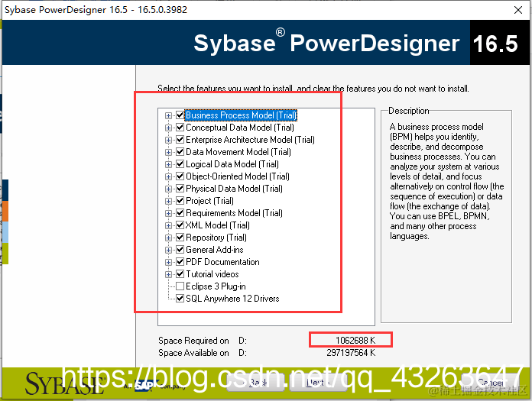Expand Business Process Model tree node
Screen dimensions: 532x401
pyautogui.click(x=168, y=115)
